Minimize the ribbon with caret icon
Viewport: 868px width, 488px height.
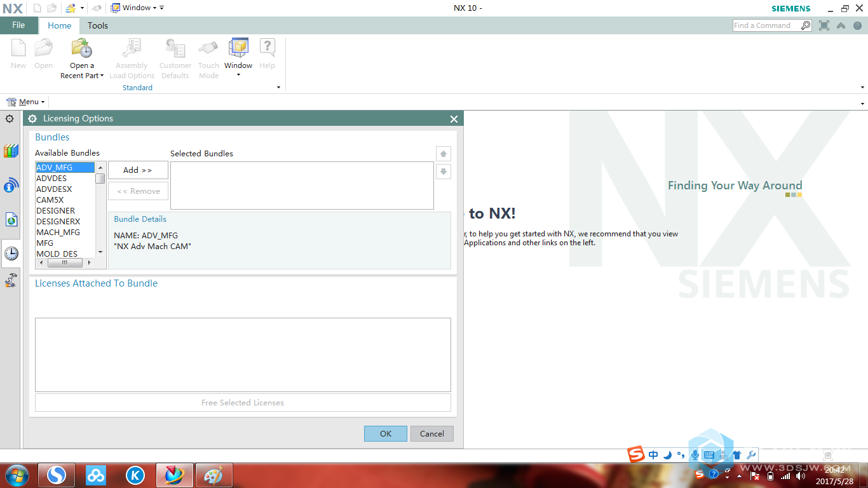(841, 26)
